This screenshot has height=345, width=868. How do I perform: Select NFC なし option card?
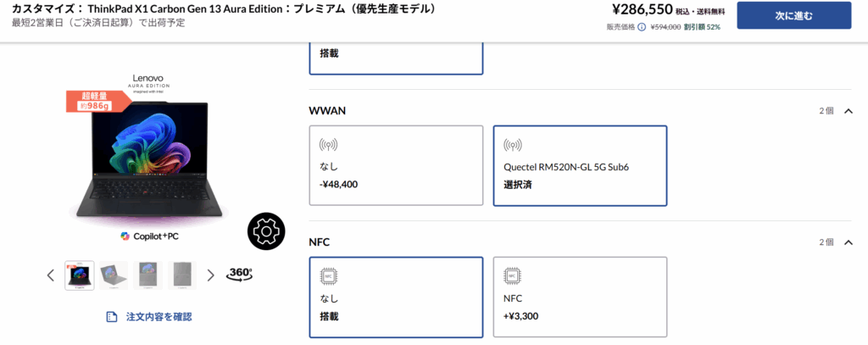click(x=396, y=297)
